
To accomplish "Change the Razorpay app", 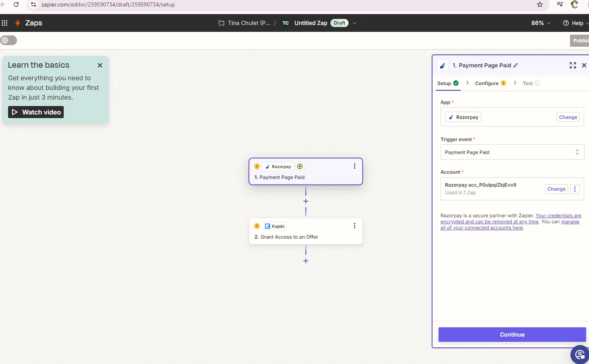I will [568, 117].
